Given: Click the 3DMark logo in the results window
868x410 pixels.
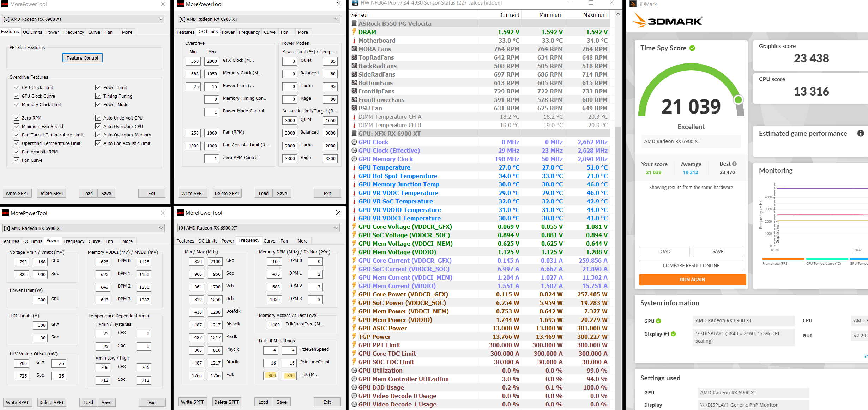Looking at the screenshot, I should pos(667,21).
